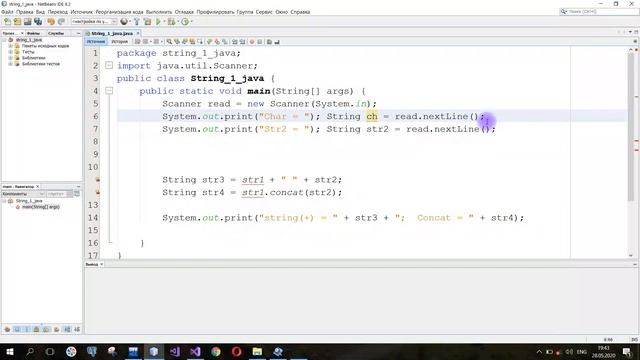Screen dimensions: 640x360
Task: Click the Shift Line Left icon
Action: pos(235,42)
